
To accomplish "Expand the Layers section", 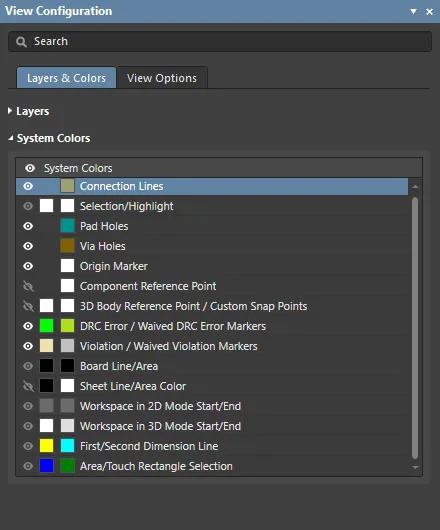I will 10,111.
